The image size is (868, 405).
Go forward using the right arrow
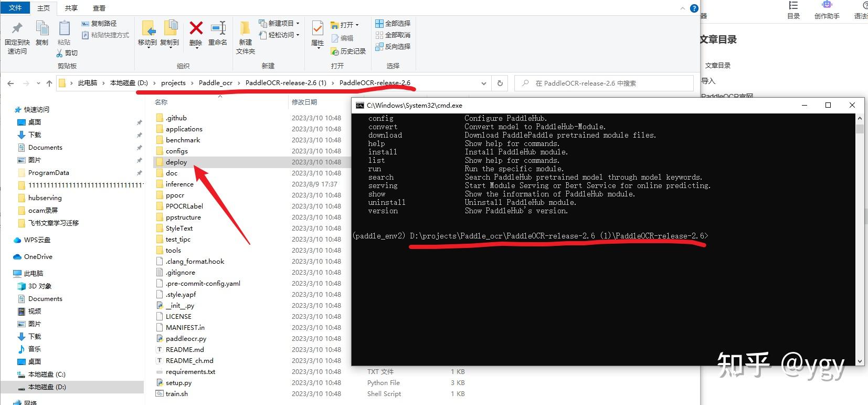pyautogui.click(x=25, y=84)
